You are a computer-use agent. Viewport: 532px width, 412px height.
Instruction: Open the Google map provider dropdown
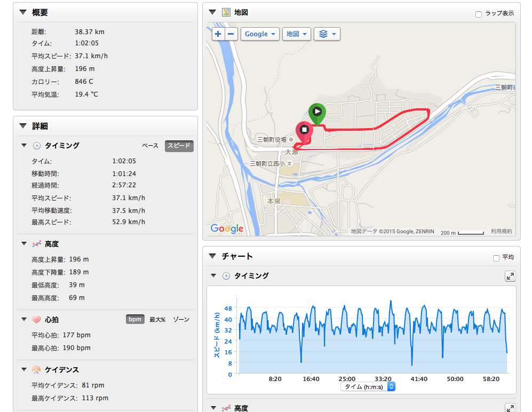(260, 34)
